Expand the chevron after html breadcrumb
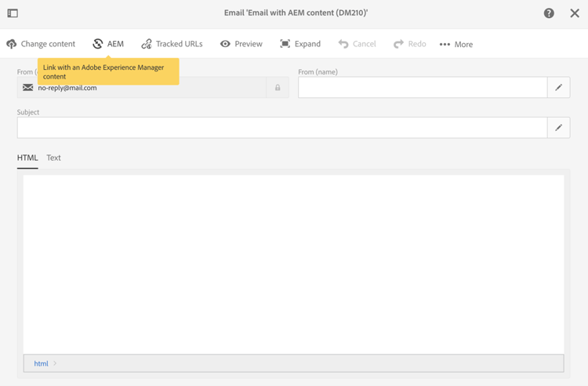588x386 pixels. (55, 363)
